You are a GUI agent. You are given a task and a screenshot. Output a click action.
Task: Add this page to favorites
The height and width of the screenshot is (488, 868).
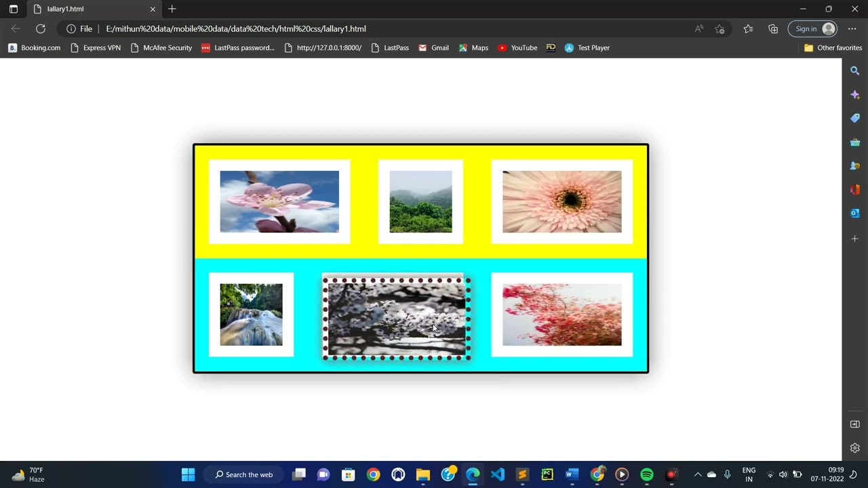pyautogui.click(x=720, y=28)
